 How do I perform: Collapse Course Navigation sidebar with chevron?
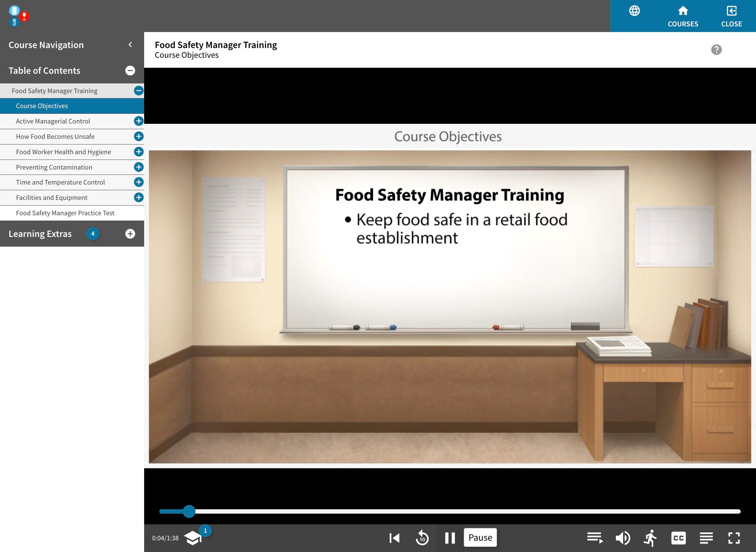[x=130, y=45]
